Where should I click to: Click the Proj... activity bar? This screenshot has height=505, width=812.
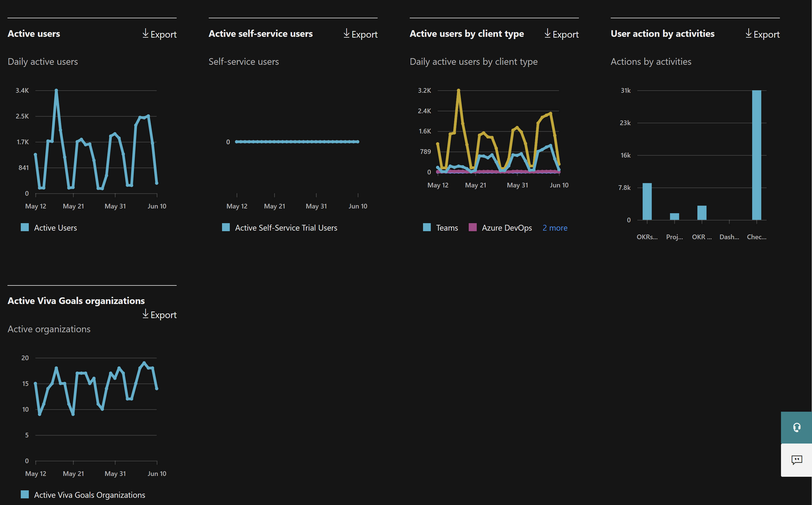tap(674, 217)
